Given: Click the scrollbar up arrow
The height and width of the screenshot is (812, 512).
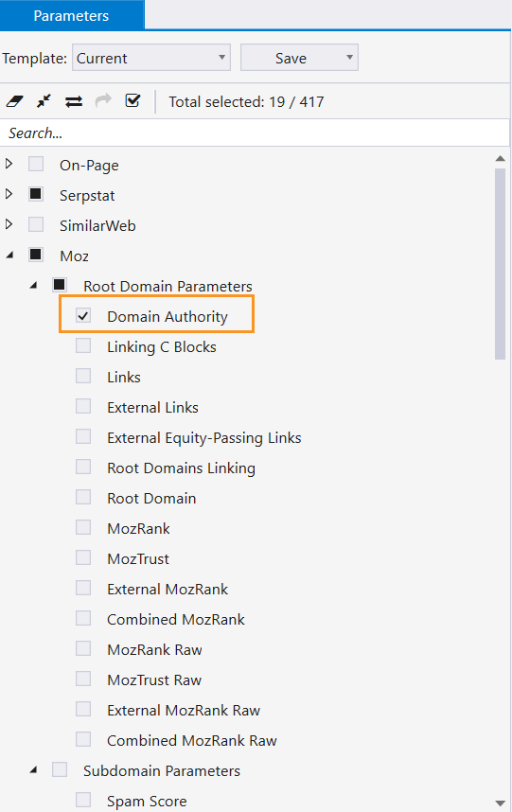Looking at the screenshot, I should (x=500, y=158).
